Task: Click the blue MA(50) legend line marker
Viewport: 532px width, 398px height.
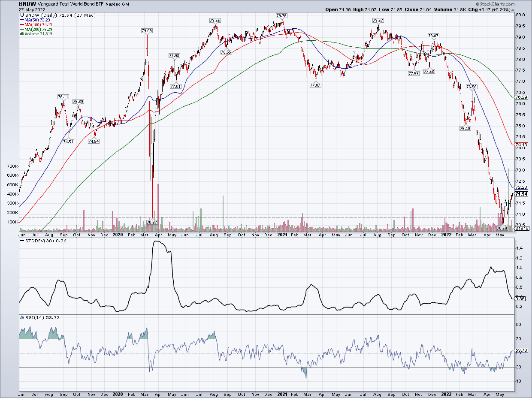Action: click(x=21, y=19)
